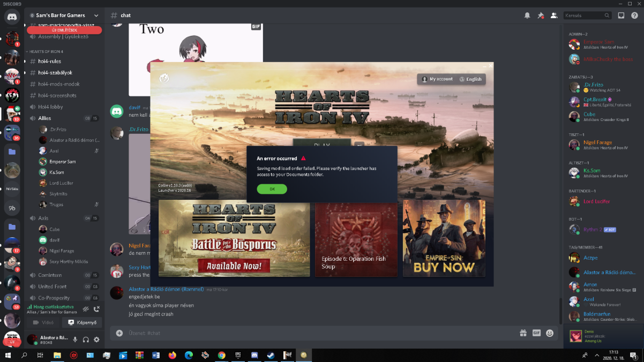The height and width of the screenshot is (362, 644).
Task: Open My account in the launcher
Action: [439, 79]
